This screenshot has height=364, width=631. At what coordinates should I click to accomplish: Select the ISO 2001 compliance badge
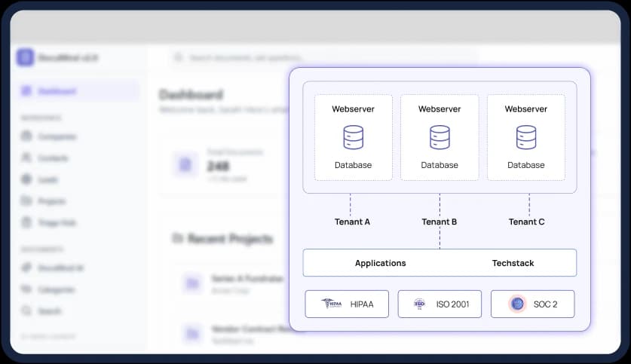[440, 304]
